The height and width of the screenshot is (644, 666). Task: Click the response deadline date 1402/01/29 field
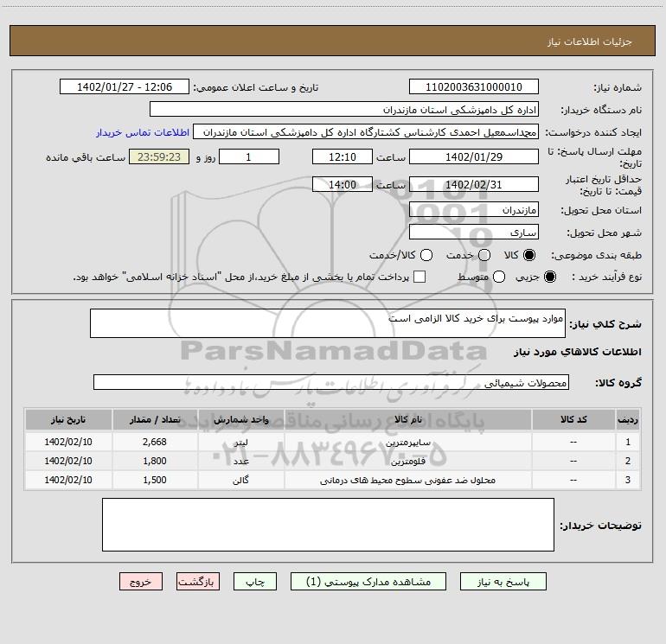(x=474, y=156)
